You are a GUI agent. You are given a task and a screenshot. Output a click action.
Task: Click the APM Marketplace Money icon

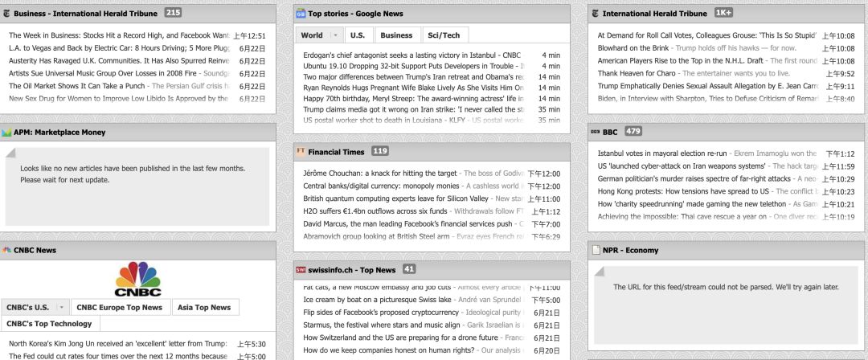click(6, 133)
